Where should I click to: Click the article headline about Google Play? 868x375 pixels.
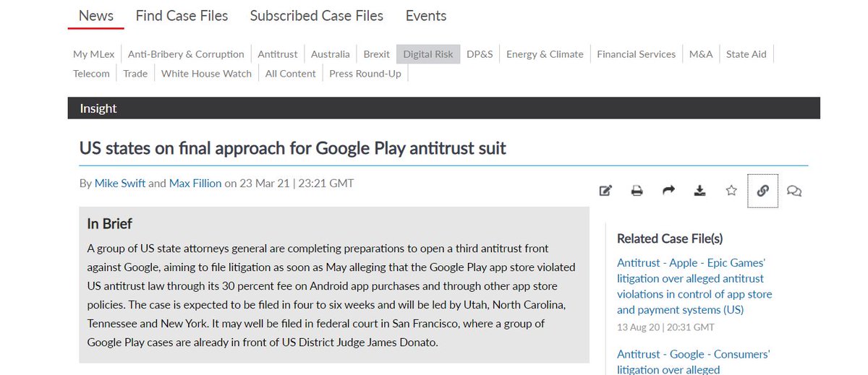point(293,149)
